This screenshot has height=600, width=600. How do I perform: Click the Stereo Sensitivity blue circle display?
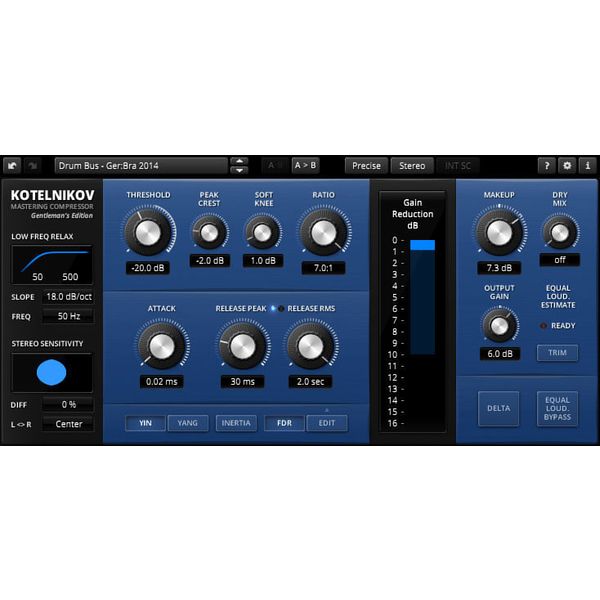click(51, 373)
